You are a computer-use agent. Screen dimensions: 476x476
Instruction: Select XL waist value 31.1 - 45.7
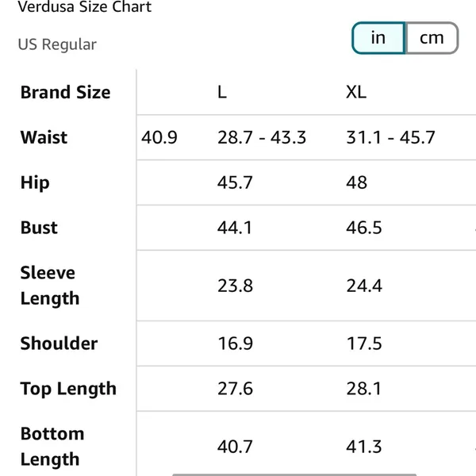[x=390, y=137]
